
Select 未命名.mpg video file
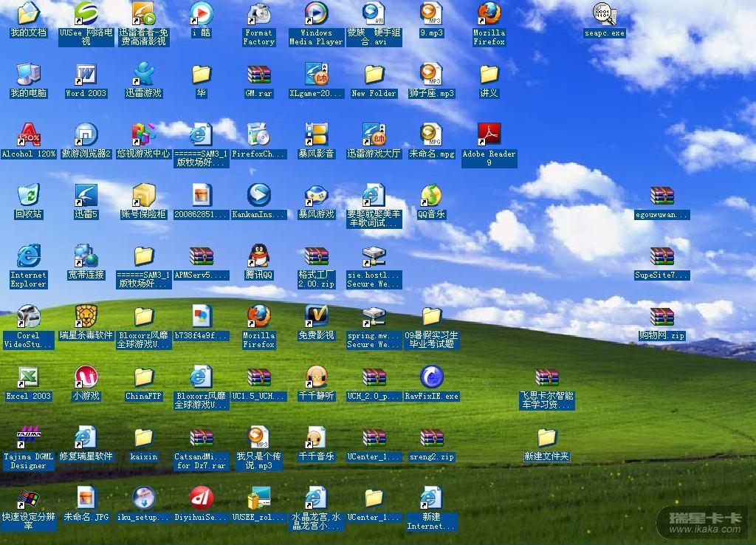431,134
